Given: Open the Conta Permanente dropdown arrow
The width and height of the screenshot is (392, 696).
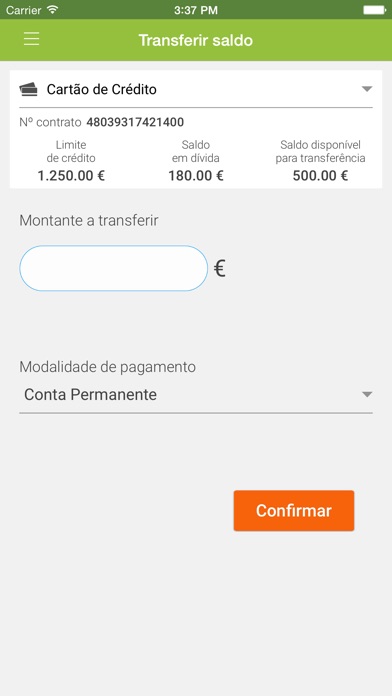Looking at the screenshot, I should point(367,394).
